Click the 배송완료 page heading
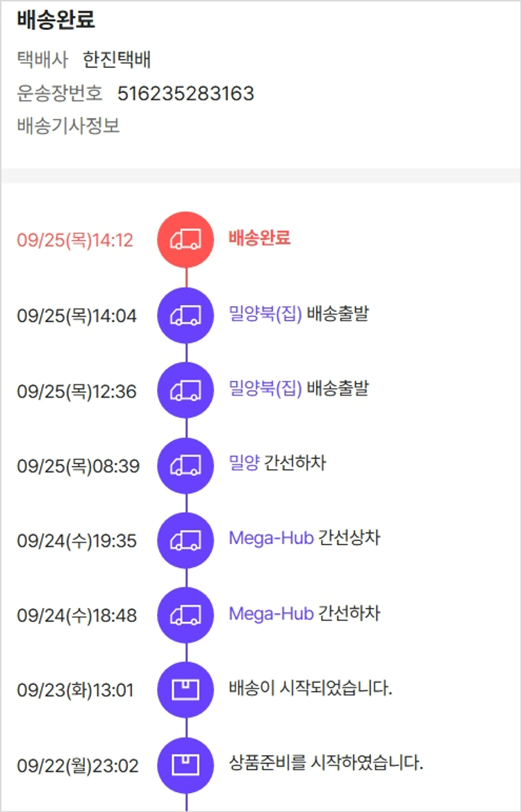Image resolution: width=521 pixels, height=812 pixels. click(56, 21)
